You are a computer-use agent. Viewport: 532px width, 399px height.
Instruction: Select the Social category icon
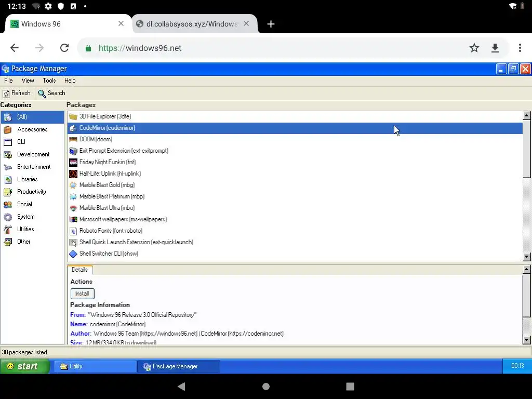[x=8, y=205]
